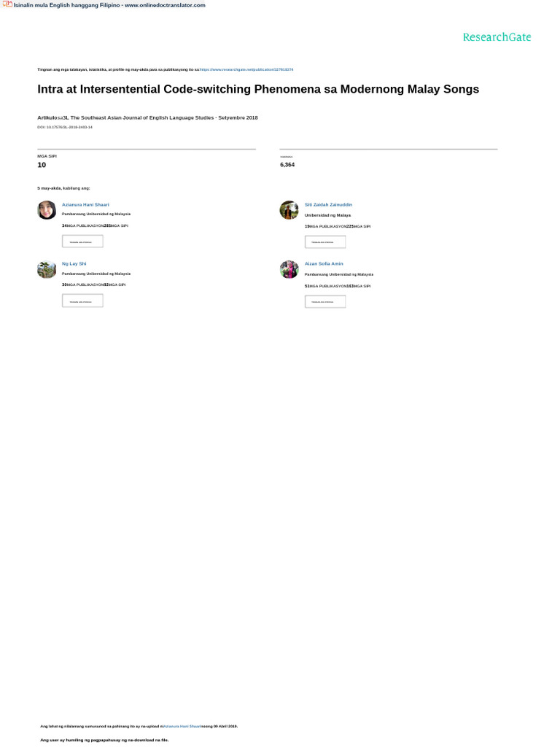Click Ng Lay Shi's avatar photo

click(47, 269)
